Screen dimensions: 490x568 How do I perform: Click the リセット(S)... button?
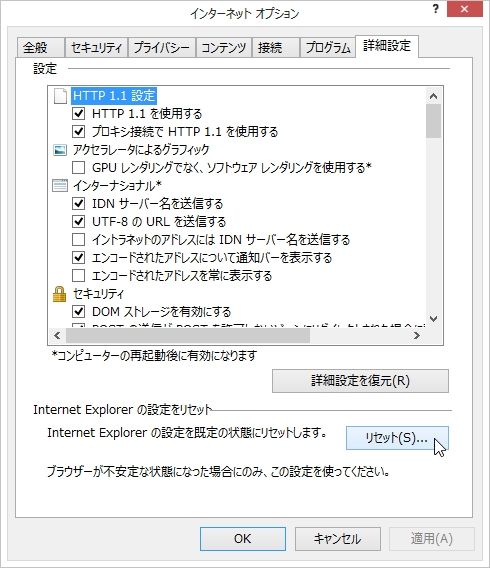click(x=397, y=438)
